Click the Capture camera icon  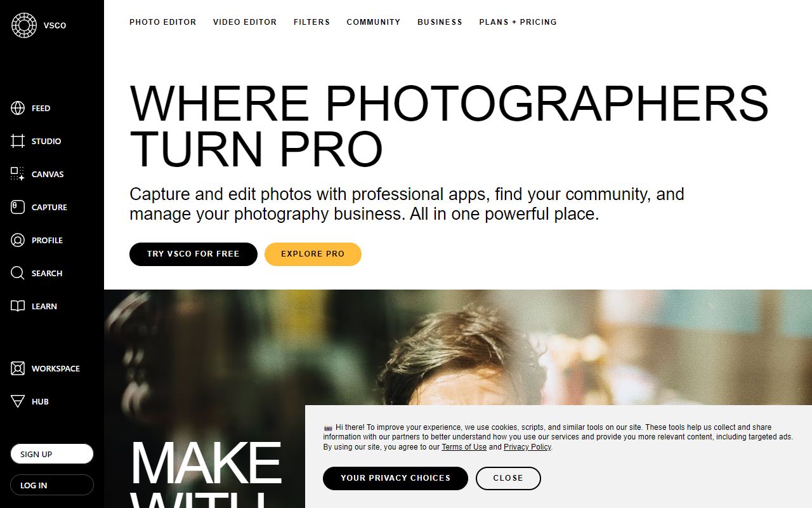18,207
